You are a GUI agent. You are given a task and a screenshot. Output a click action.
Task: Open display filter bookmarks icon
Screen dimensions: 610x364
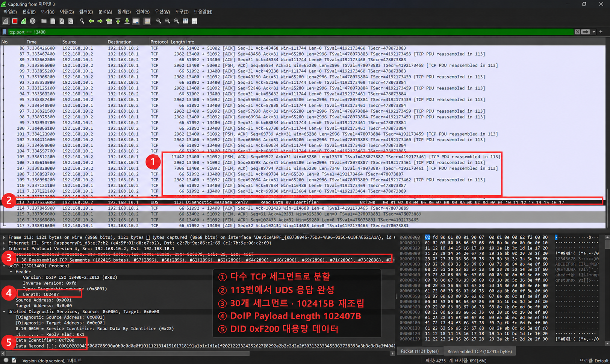[5, 32]
